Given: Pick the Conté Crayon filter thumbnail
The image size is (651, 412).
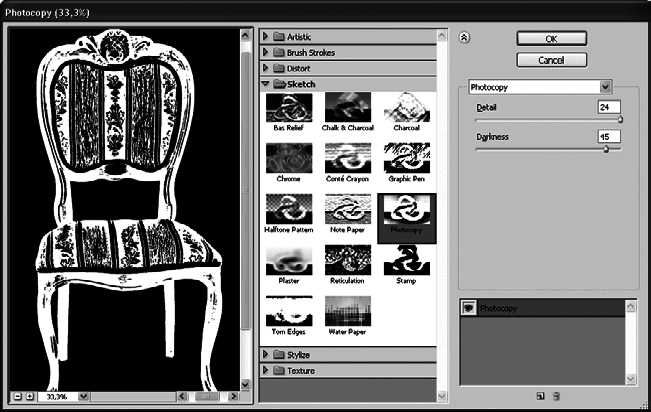Looking at the screenshot, I should (348, 159).
